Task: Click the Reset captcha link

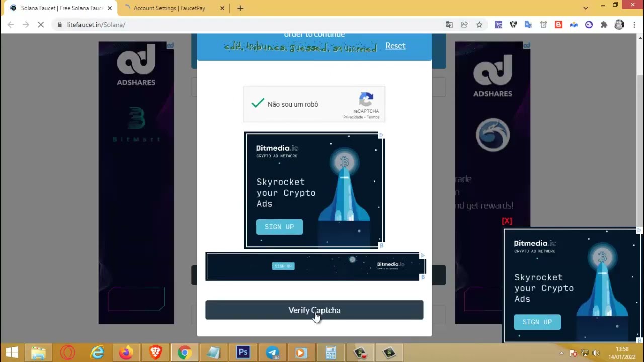Action: pos(395,46)
